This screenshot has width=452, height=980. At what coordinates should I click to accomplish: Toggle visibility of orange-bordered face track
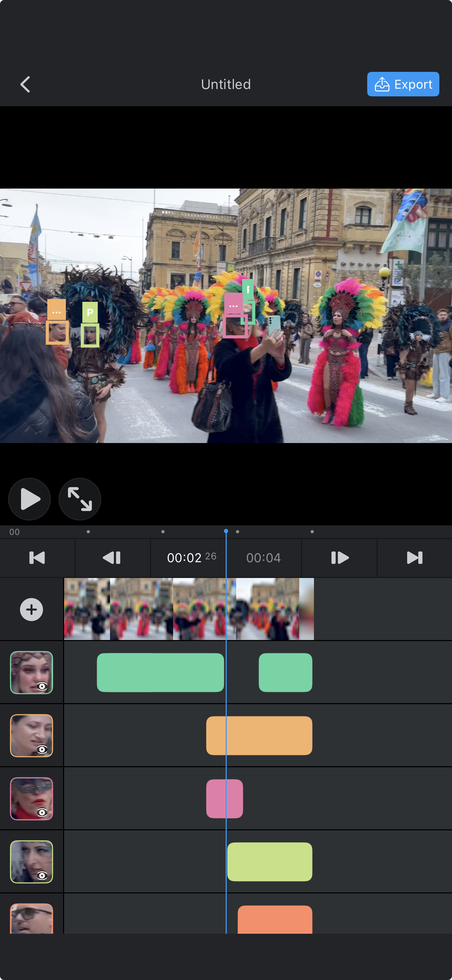[42, 749]
